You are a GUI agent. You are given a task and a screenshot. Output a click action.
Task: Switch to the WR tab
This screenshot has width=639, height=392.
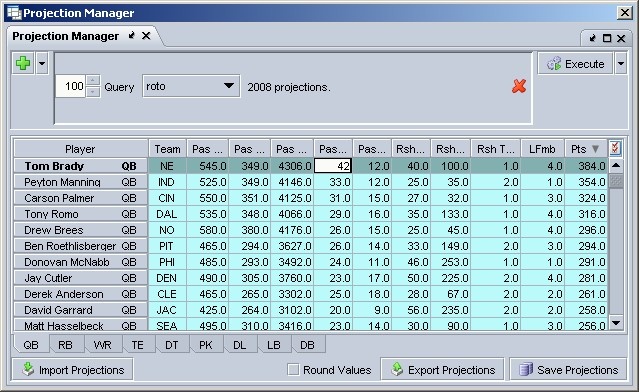[x=102, y=345]
